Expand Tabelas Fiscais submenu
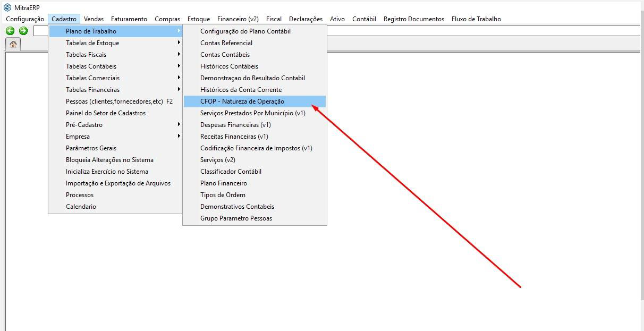Screen dimensions: 644x331 [x=86, y=55]
